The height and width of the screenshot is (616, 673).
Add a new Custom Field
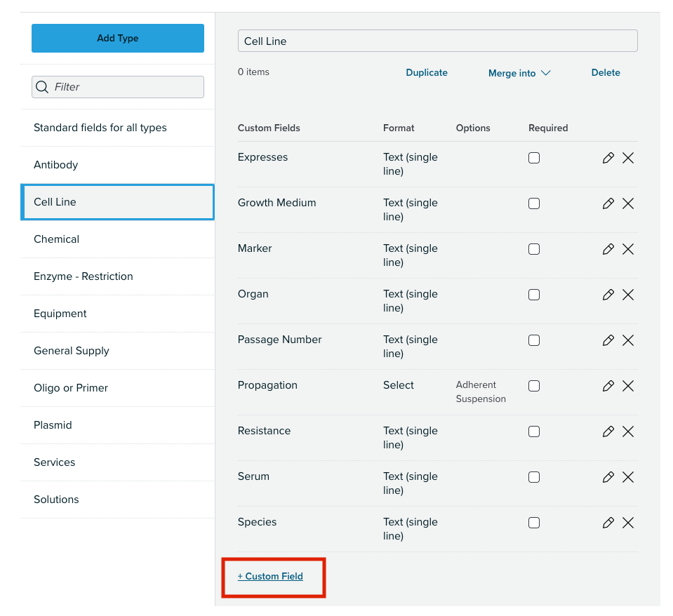point(270,577)
